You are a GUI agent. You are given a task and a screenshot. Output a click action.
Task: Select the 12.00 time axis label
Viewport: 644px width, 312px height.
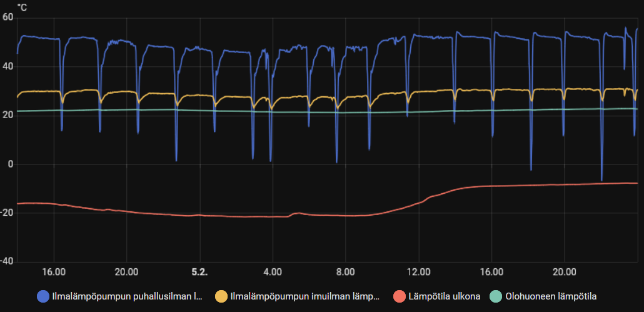click(418, 272)
